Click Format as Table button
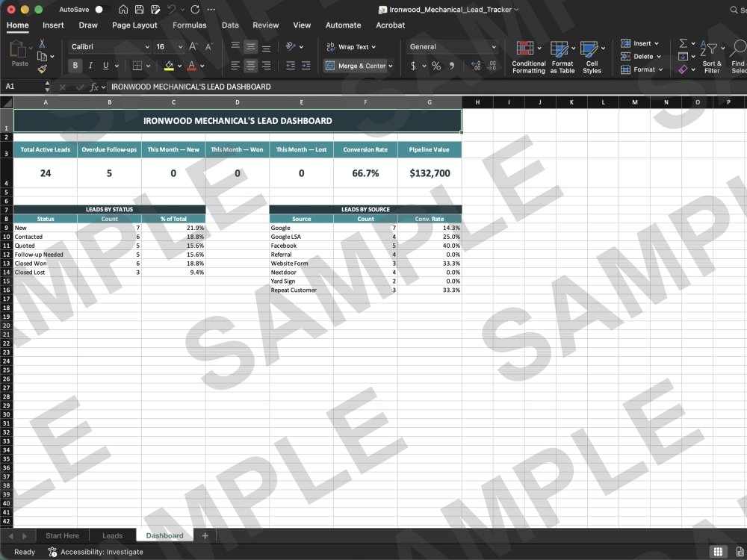Image resolution: width=747 pixels, height=560 pixels. (x=562, y=57)
